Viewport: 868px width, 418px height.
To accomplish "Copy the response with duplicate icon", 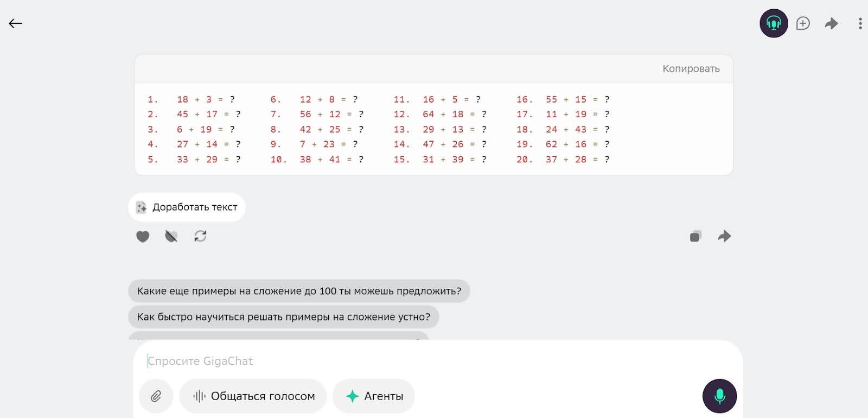I will coord(695,236).
